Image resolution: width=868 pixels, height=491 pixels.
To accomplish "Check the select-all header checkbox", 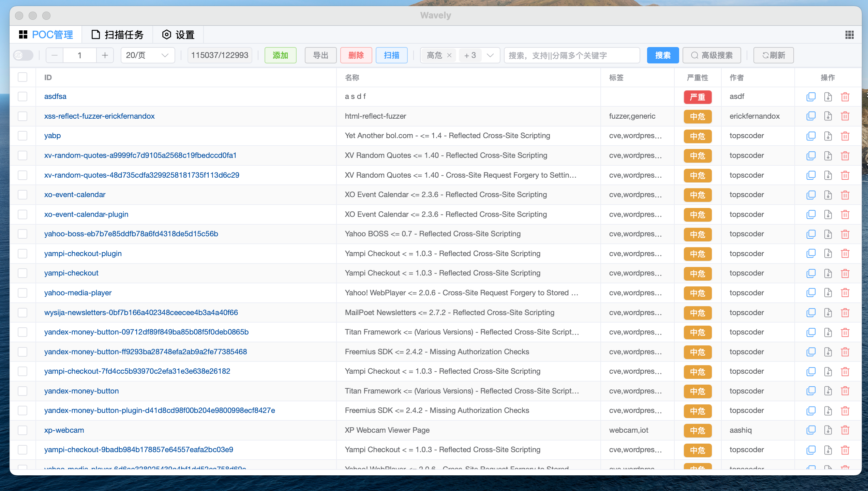I will [23, 77].
